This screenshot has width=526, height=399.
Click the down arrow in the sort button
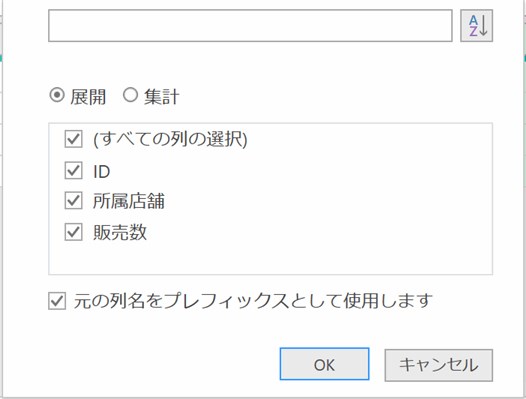483,26
